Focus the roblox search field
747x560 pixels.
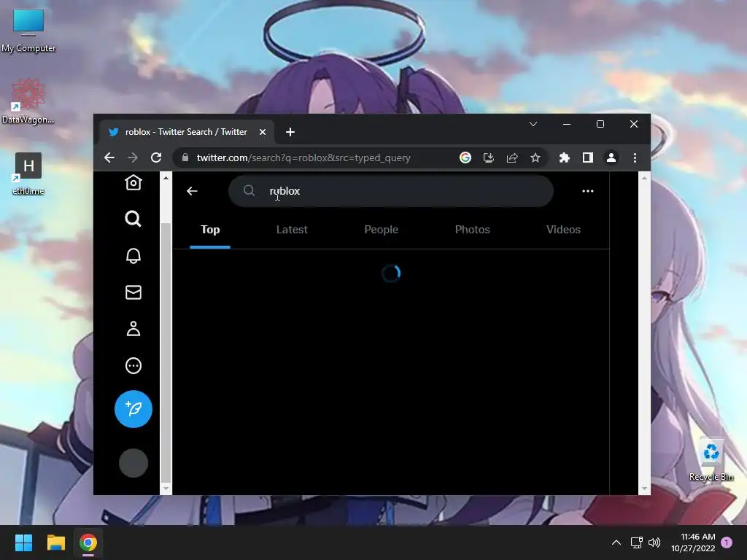(391, 191)
